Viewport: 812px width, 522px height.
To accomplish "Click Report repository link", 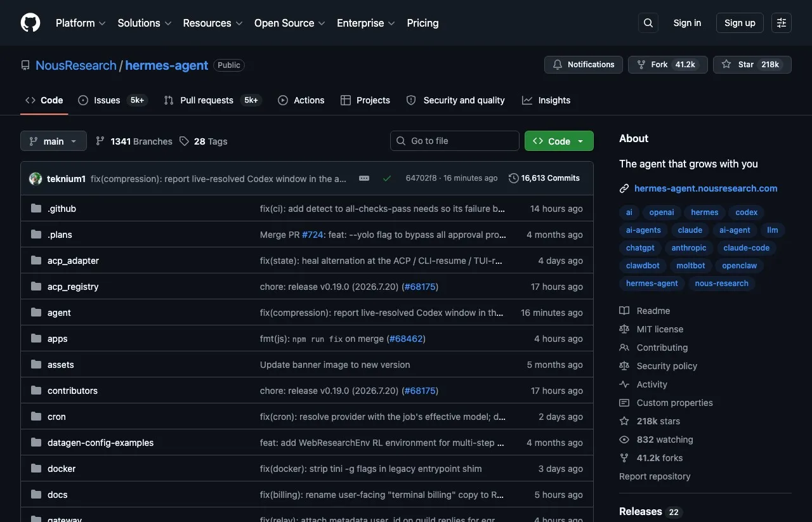I will click(655, 476).
